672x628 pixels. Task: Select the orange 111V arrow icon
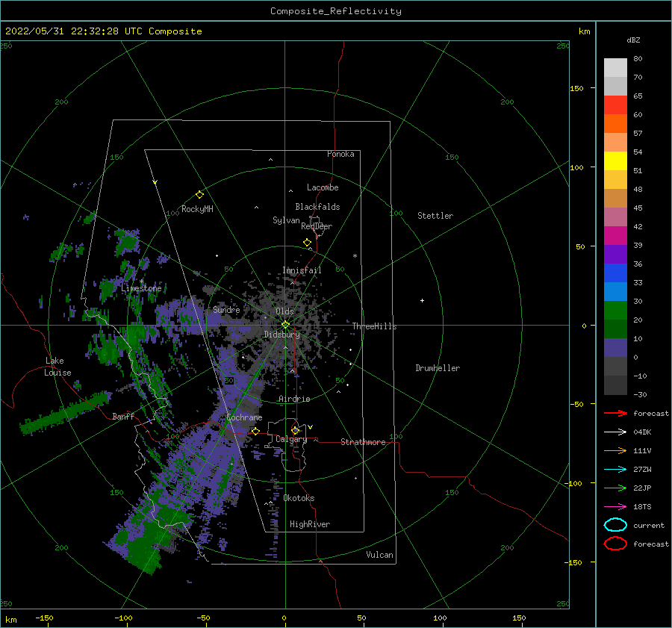615,450
